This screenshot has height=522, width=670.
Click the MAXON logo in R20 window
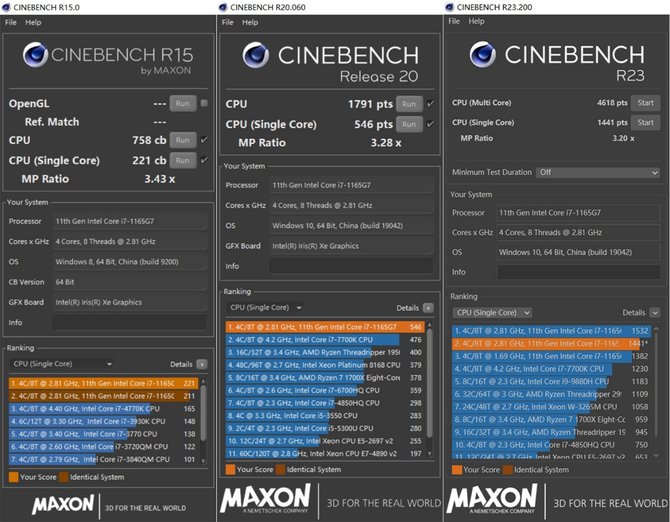pyautogui.click(x=265, y=498)
